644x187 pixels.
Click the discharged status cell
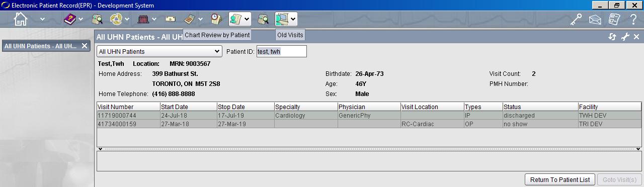coord(540,116)
